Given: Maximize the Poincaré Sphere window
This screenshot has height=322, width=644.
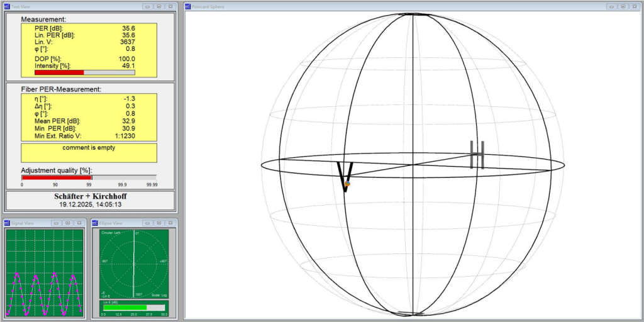Looking at the screenshot, I should pos(623,6).
